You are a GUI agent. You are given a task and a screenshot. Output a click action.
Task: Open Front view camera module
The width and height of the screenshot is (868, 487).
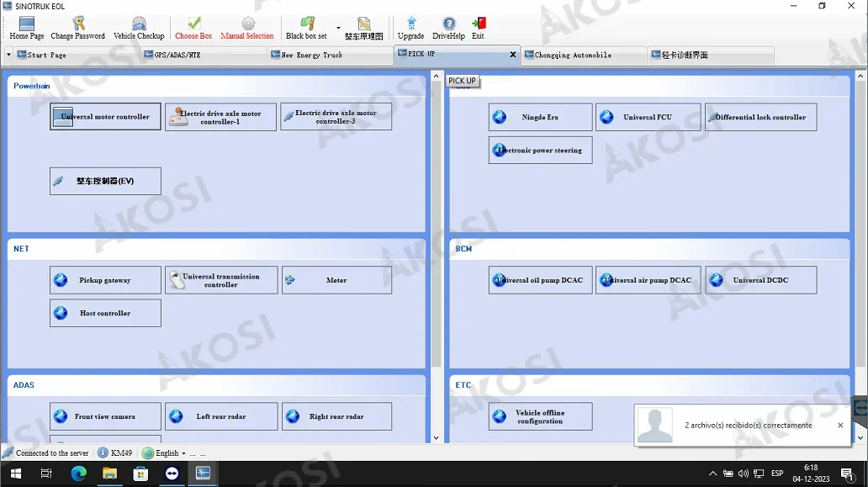point(105,416)
